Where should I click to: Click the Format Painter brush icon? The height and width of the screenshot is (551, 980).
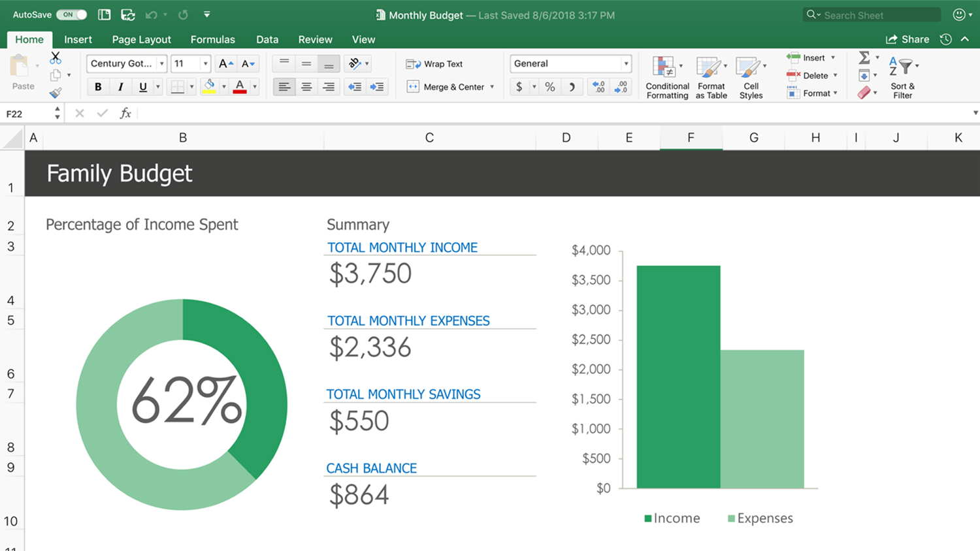56,93
